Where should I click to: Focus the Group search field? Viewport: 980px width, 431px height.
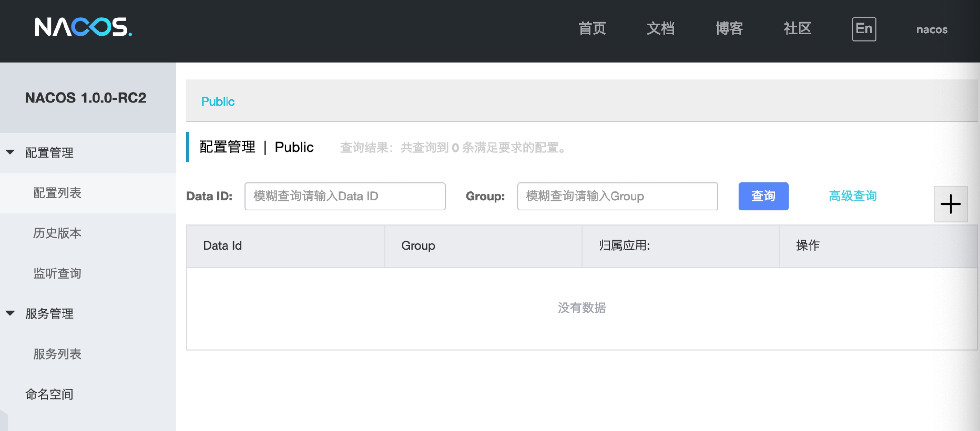(x=617, y=196)
